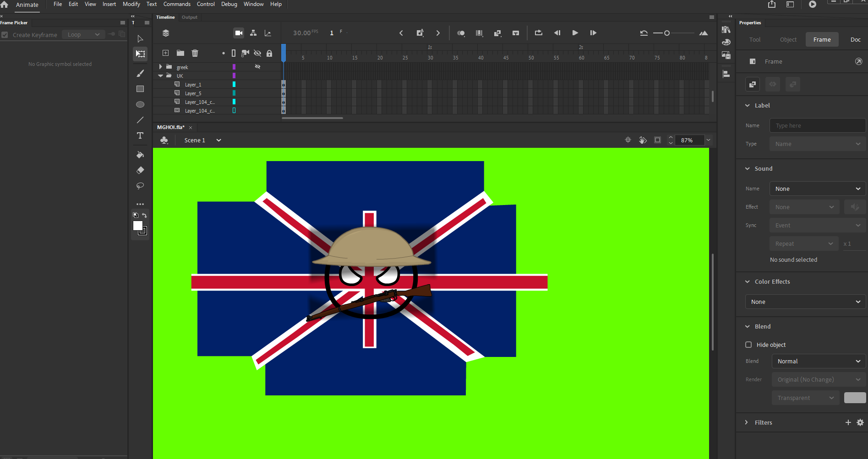
Task: Collapse the UK layer folder
Action: [160, 76]
